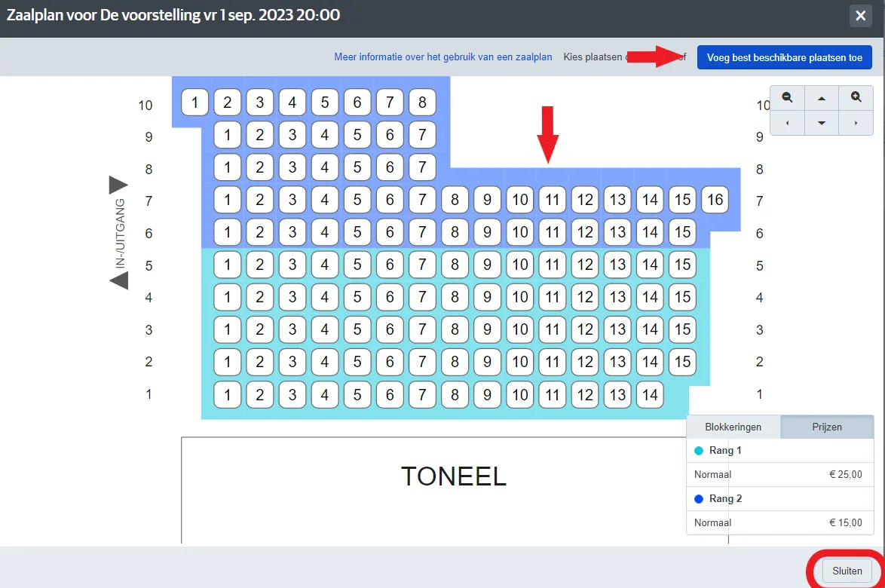Choose seat 2 in row 2

pyautogui.click(x=259, y=362)
